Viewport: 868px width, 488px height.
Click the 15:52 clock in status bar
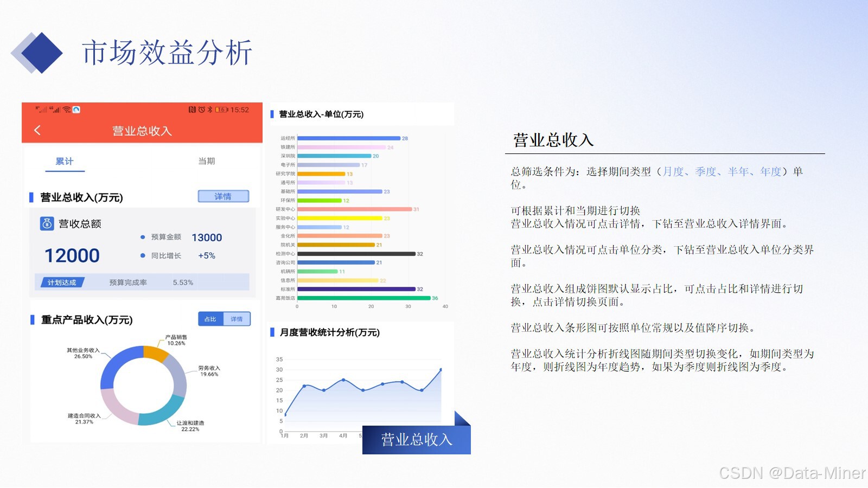coord(240,110)
